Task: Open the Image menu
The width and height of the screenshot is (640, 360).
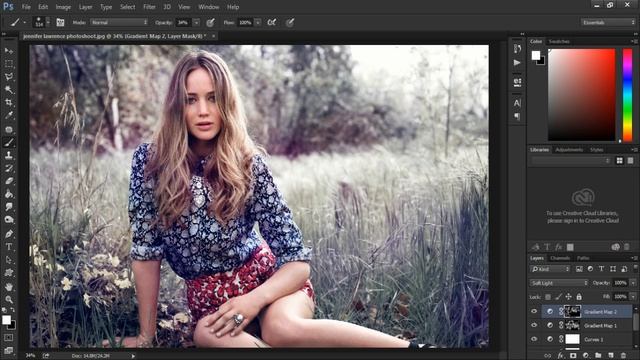Action: coord(63,7)
